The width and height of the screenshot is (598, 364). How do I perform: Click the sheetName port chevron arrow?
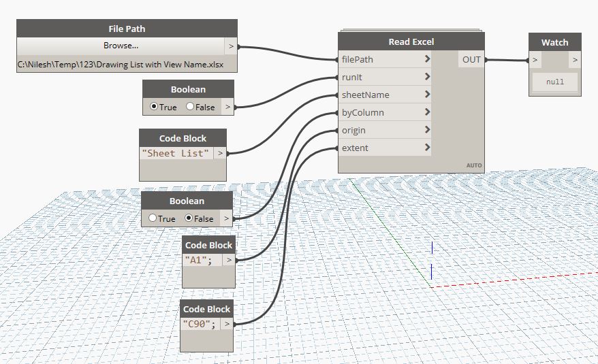(x=427, y=94)
